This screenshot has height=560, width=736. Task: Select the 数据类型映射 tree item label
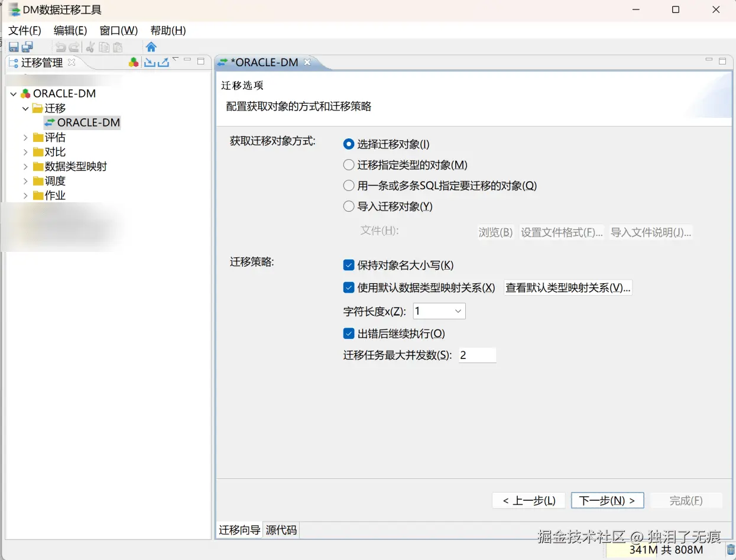(76, 167)
